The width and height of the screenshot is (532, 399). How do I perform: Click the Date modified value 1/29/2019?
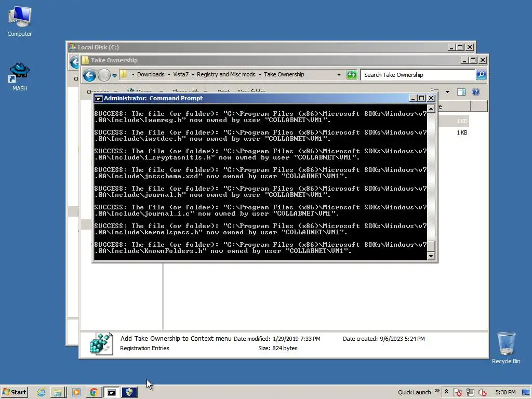296,339
